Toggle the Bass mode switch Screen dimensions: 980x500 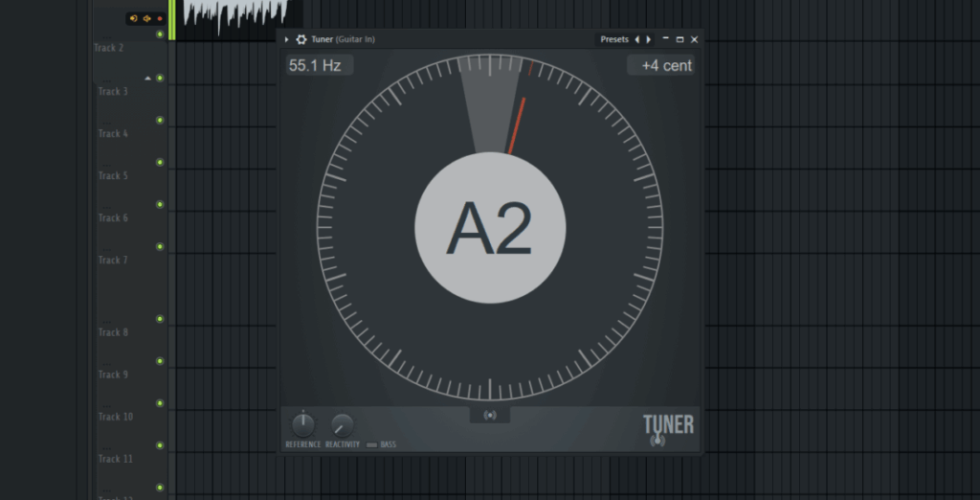[371, 444]
